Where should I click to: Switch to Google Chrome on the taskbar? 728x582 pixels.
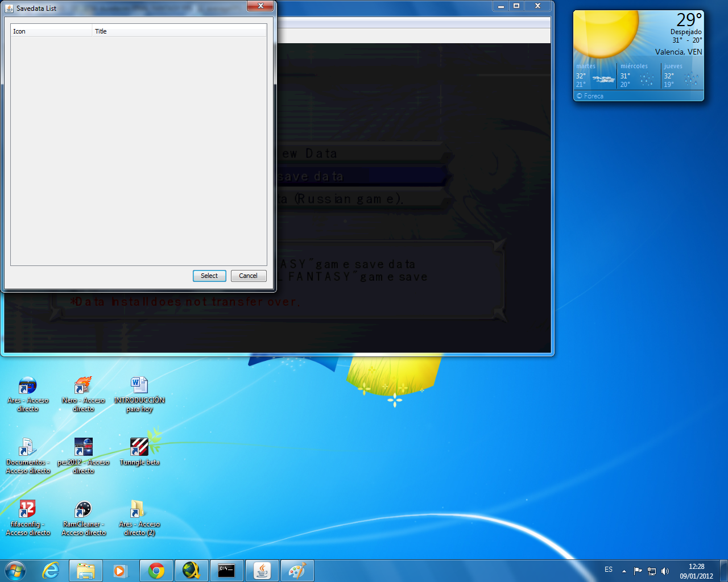[x=156, y=571]
